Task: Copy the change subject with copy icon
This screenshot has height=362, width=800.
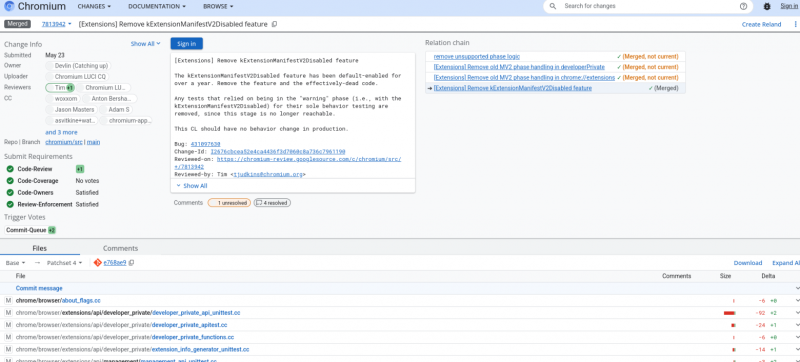Action: pos(274,24)
